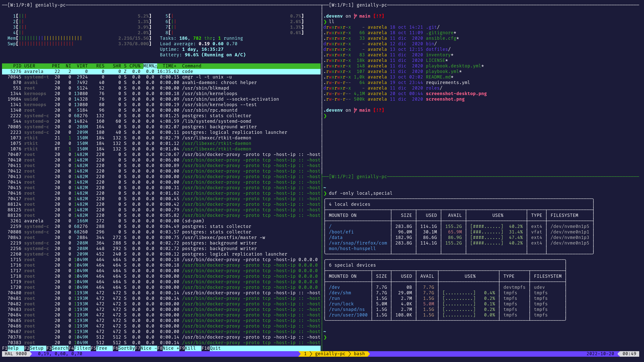The height and width of the screenshot is (362, 644).
Task: Toggle F5 Tree view mode
Action: pos(101,348)
